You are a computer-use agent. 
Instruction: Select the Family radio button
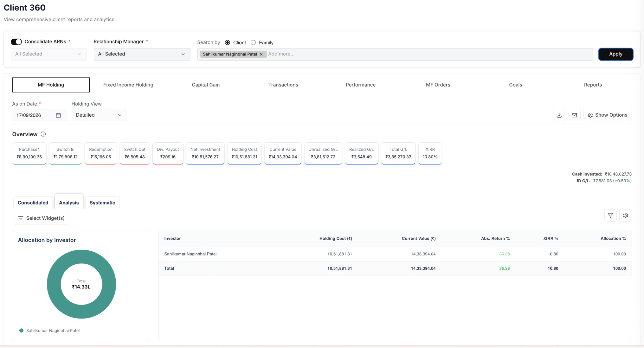coord(253,42)
